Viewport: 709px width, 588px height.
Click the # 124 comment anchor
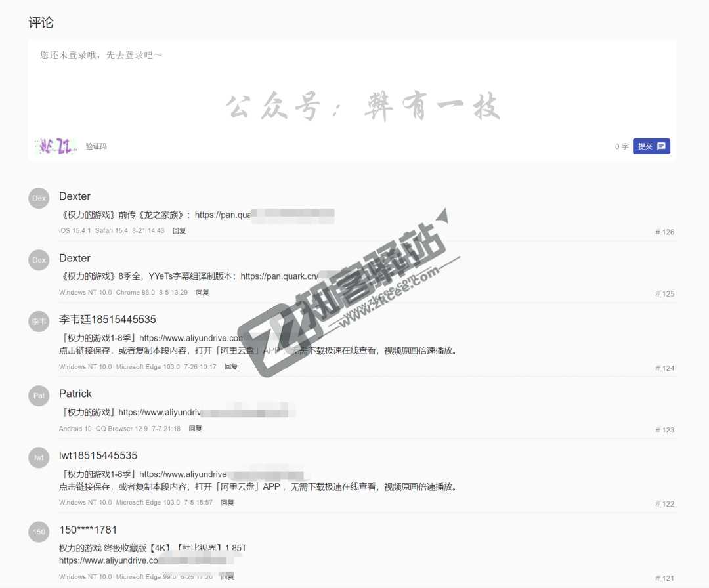[x=664, y=367]
